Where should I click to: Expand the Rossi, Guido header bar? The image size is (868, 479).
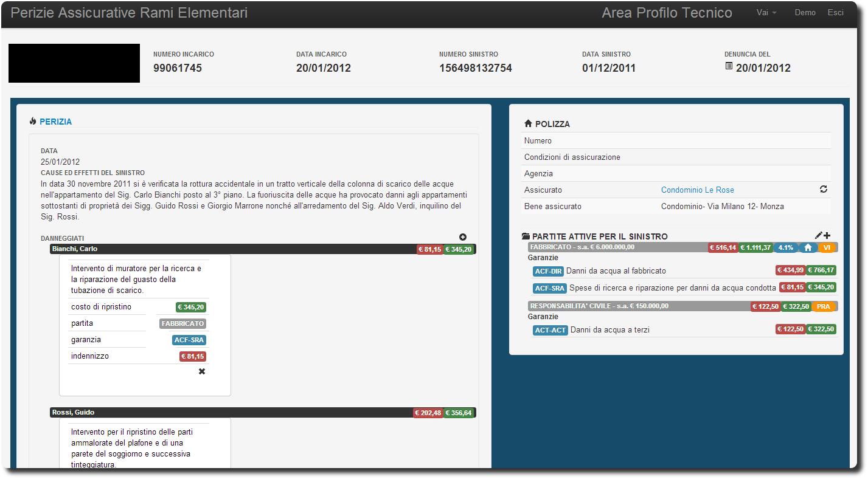(x=231, y=413)
